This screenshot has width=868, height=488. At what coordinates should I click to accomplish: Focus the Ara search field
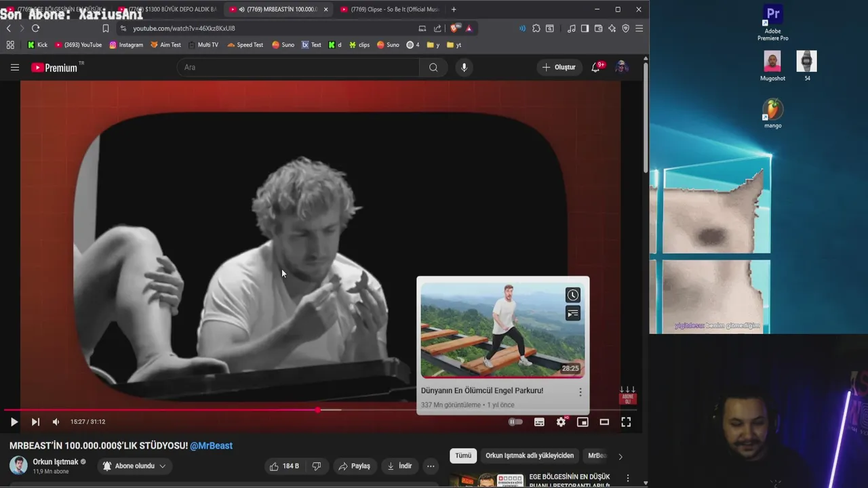(x=298, y=67)
